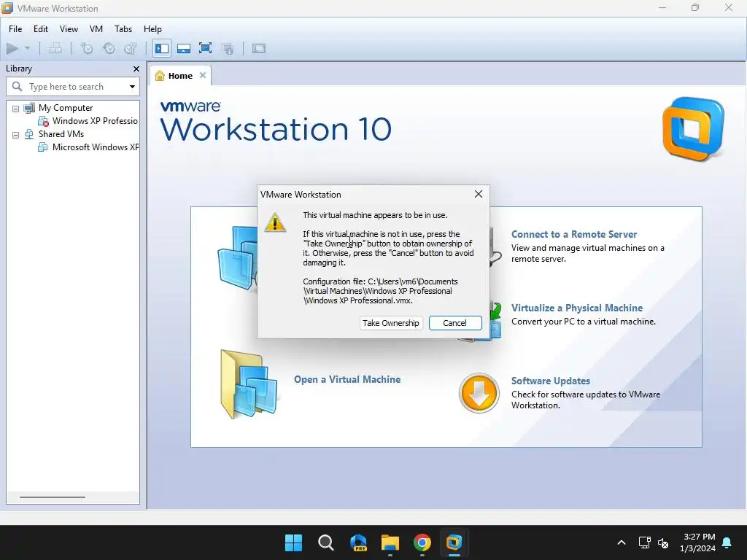747x560 pixels.
Task: Click the taskbar clock showing 3:27 PM
Action: pos(698,542)
